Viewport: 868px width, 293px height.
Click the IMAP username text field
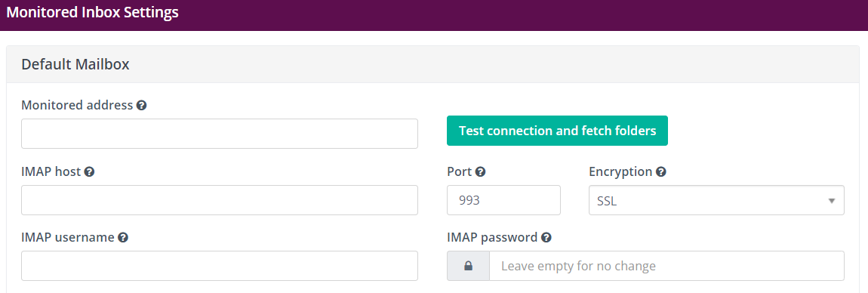click(x=219, y=266)
